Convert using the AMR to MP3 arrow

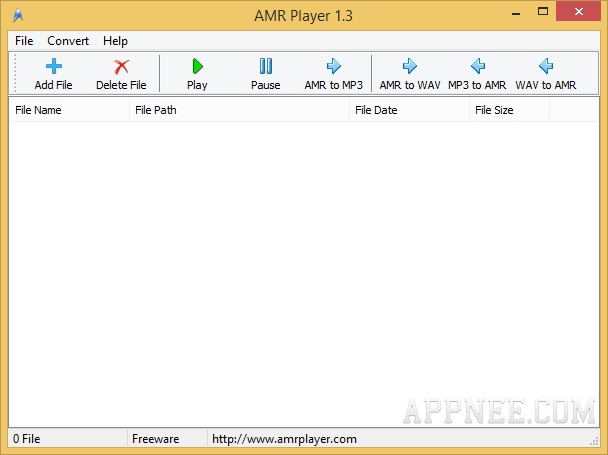[x=333, y=66]
